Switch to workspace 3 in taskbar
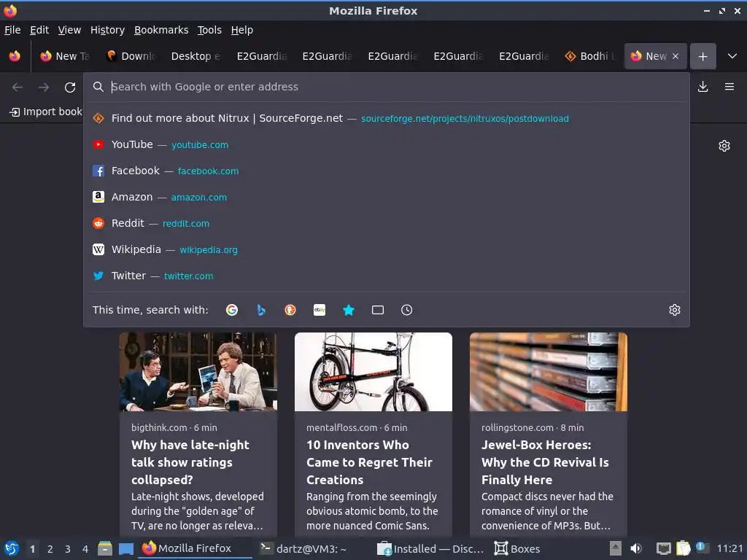Viewport: 747px width, 560px height. coord(68,549)
